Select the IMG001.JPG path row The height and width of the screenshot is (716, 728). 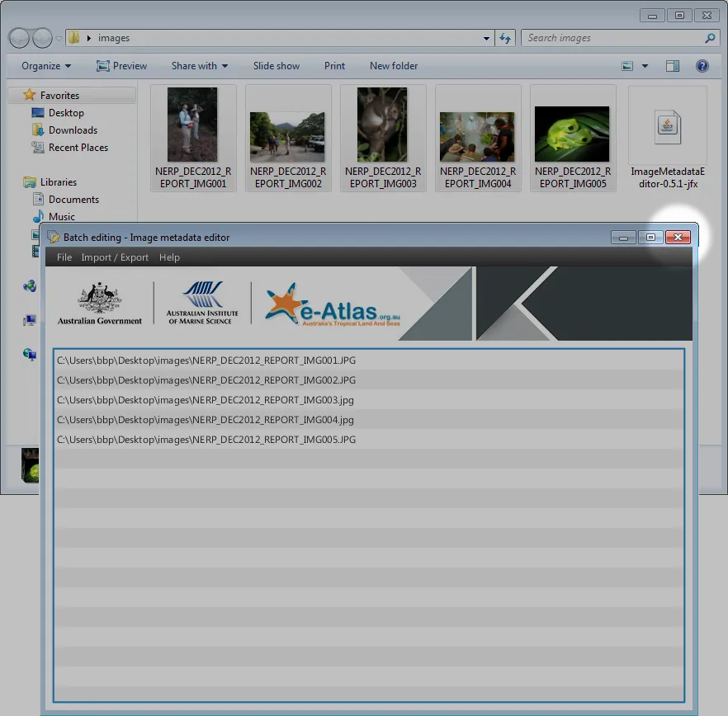point(369,360)
